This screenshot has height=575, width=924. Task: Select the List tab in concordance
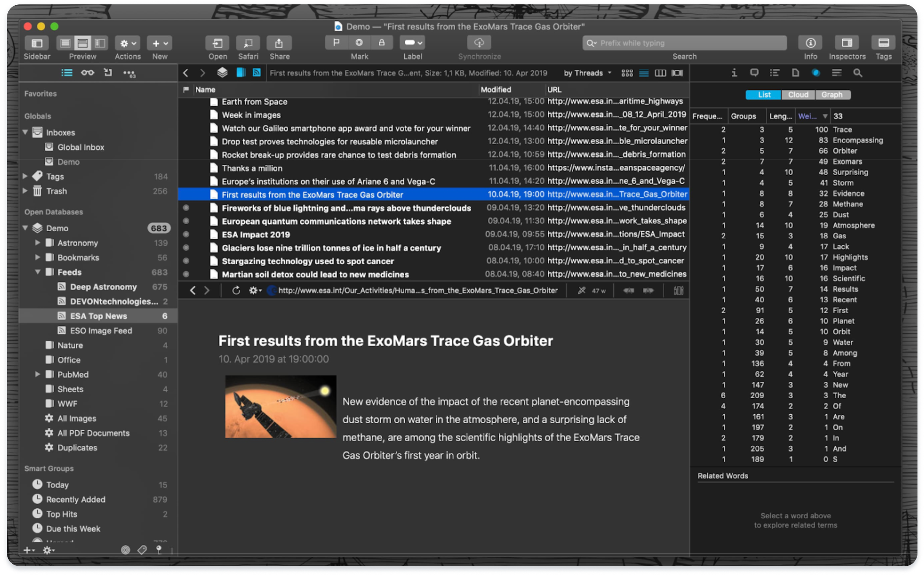click(764, 95)
